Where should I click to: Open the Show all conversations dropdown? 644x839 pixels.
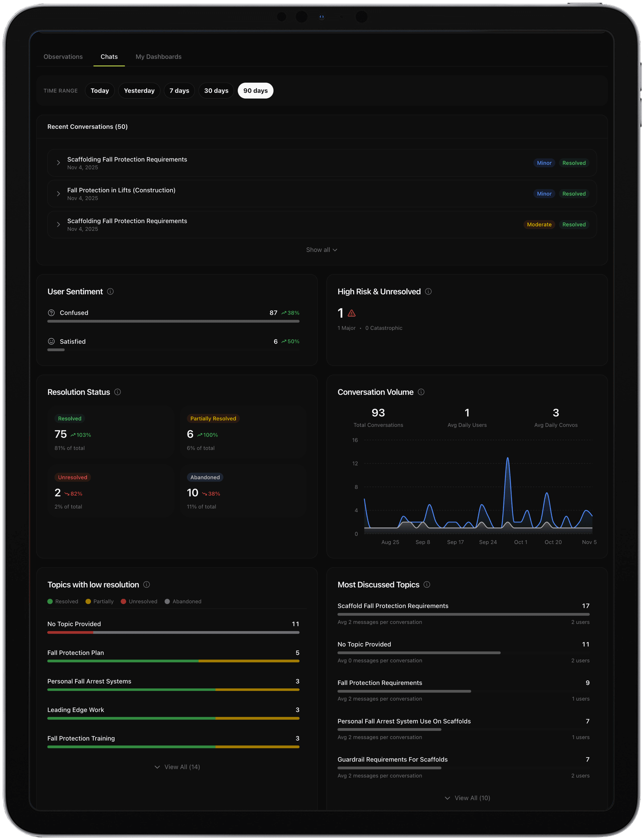pyautogui.click(x=322, y=250)
